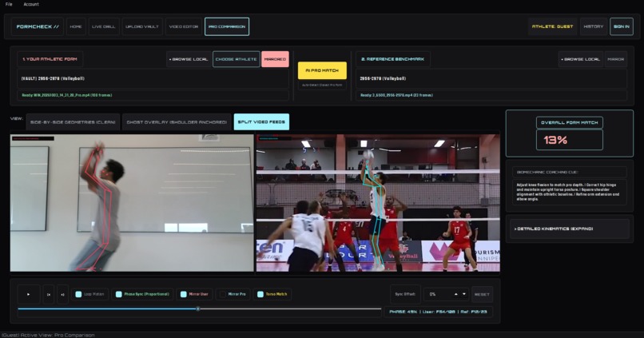Open the File menu
This screenshot has height=338, width=644.
9,4
